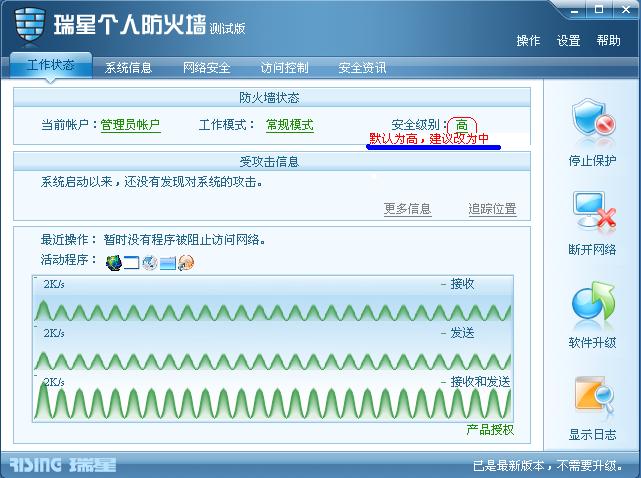641x478 pixels.
Task: Click the 追踪位置 link
Action: [x=492, y=209]
